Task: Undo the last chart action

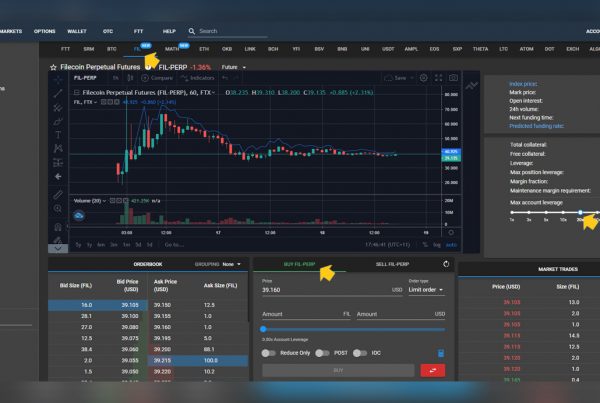Action: pos(225,78)
